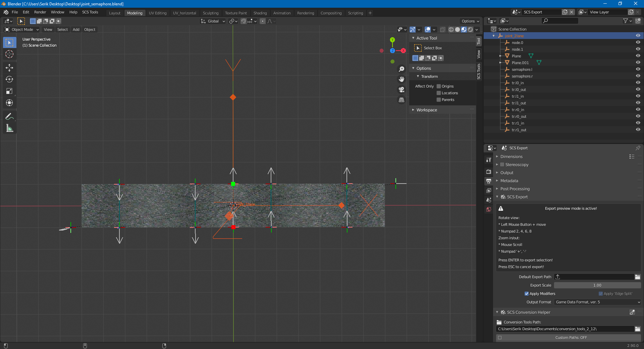
Task: Open Output Format dropdown
Action: pyautogui.click(x=597, y=302)
